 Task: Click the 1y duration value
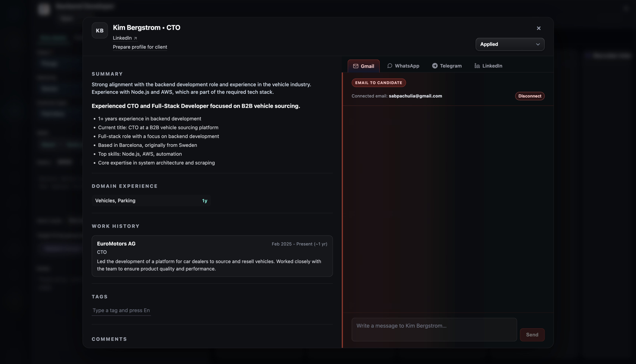tap(204, 201)
